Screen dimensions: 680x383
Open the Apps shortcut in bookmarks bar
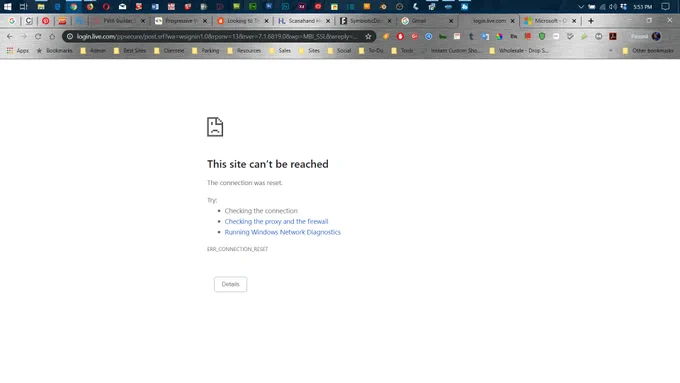[17, 51]
